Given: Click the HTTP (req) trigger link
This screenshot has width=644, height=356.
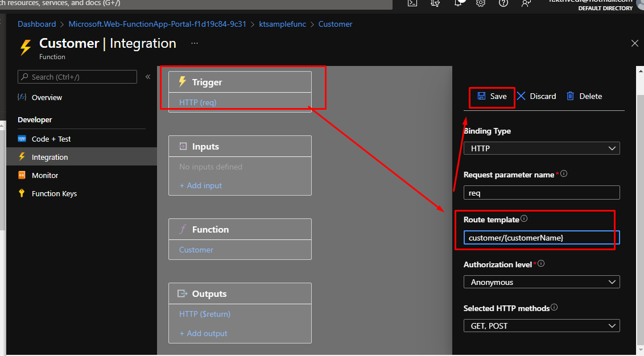Looking at the screenshot, I should 198,102.
